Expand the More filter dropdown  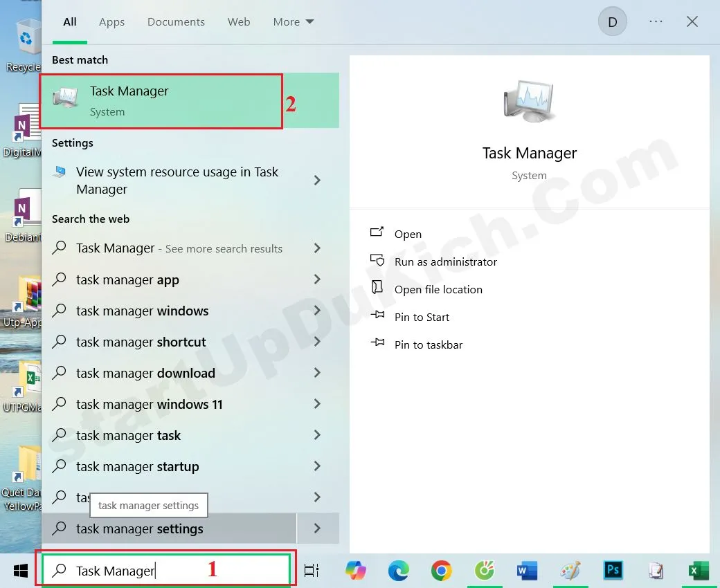click(x=293, y=21)
